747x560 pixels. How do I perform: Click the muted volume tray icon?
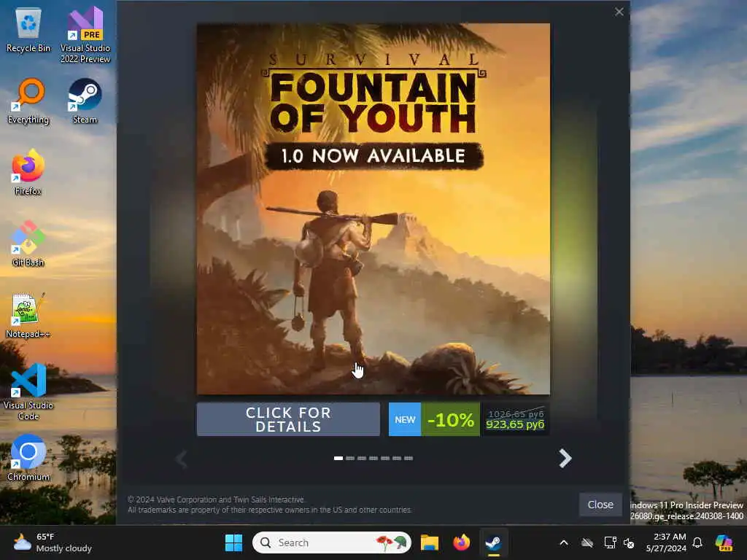click(x=629, y=542)
